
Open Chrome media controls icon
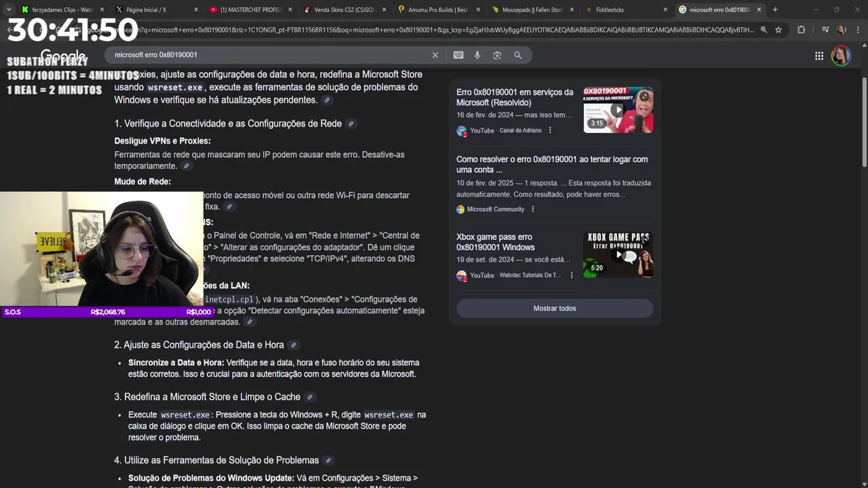pyautogui.click(x=825, y=30)
